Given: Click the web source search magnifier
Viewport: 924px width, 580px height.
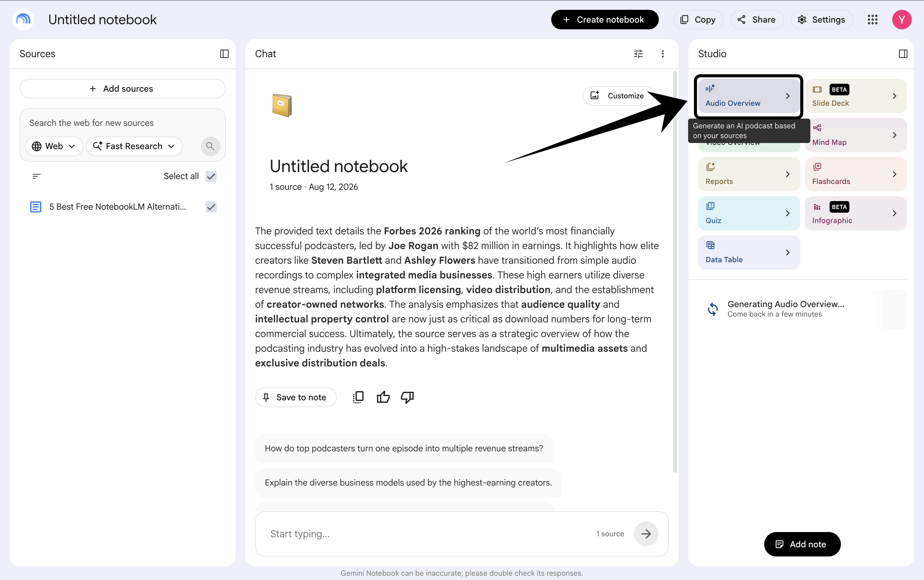Looking at the screenshot, I should click(210, 146).
